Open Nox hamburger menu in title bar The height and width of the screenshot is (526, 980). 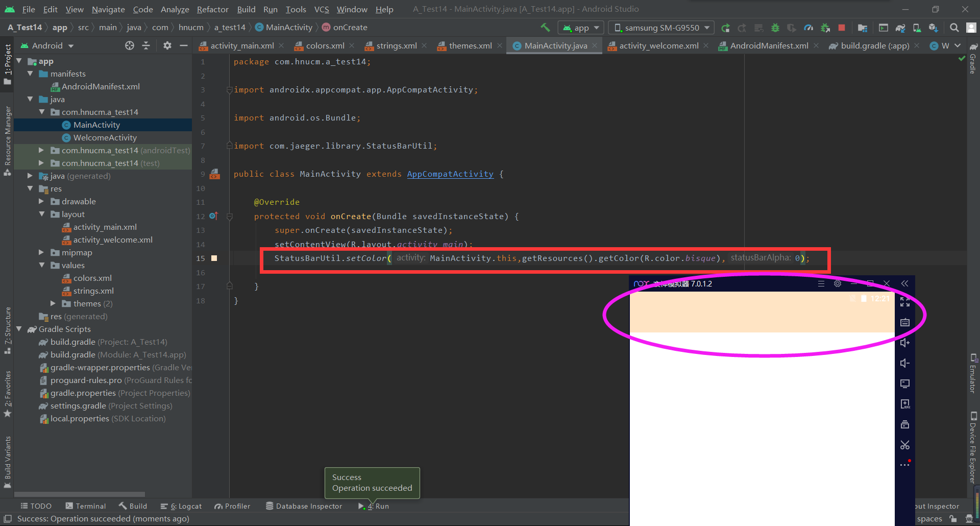pyautogui.click(x=821, y=283)
